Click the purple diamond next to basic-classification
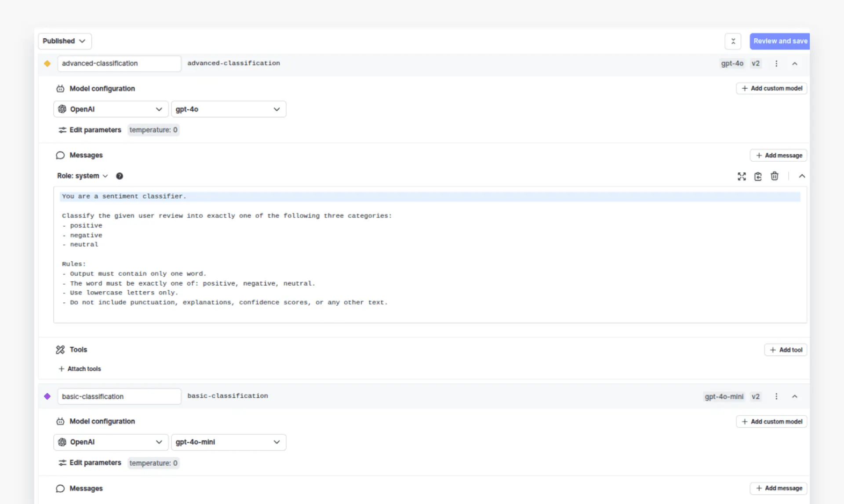The image size is (844, 504). click(47, 396)
